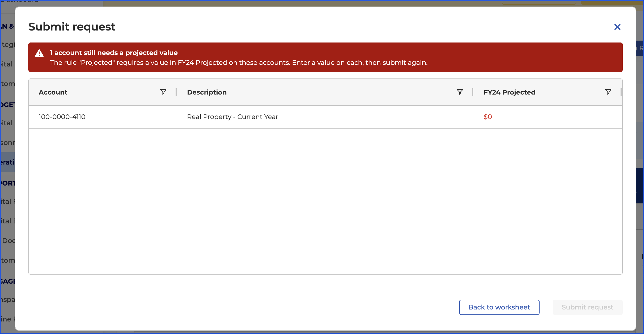644x334 pixels.
Task: Click the FY24 Projected column header
Action: point(510,92)
